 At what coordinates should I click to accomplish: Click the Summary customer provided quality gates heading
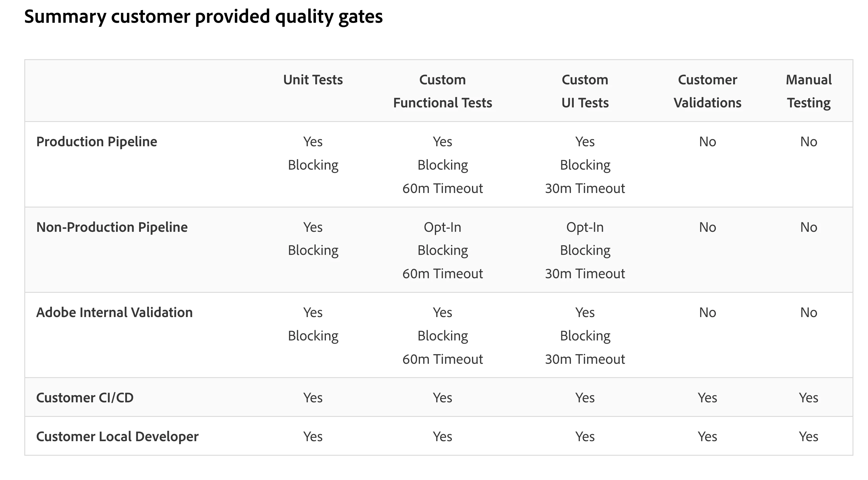(203, 16)
